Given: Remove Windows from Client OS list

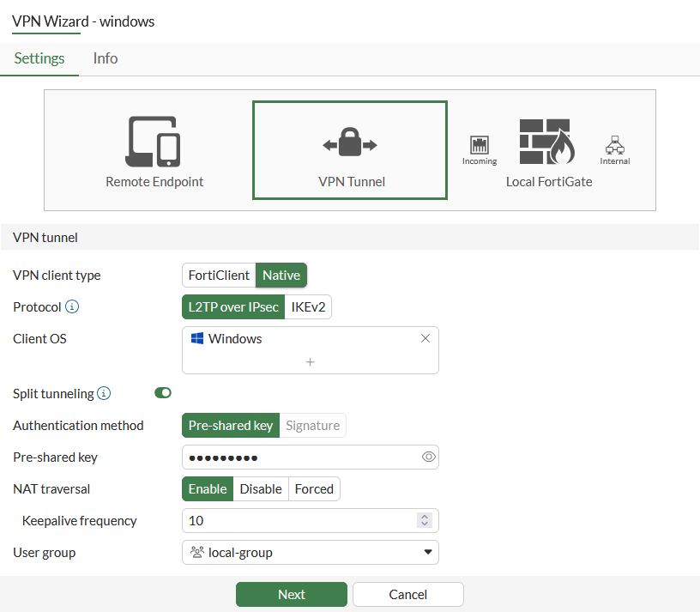Looking at the screenshot, I should coord(425,338).
